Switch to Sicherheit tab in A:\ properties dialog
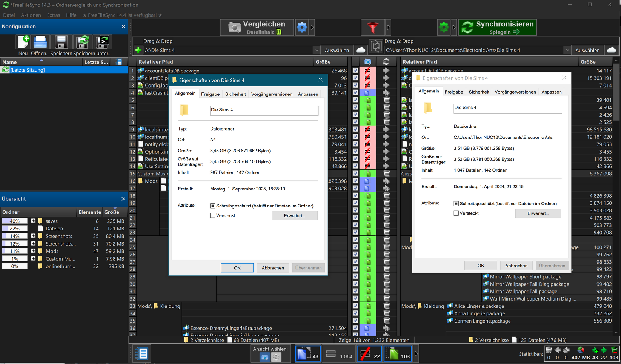The width and height of the screenshot is (621, 364). tap(235, 94)
